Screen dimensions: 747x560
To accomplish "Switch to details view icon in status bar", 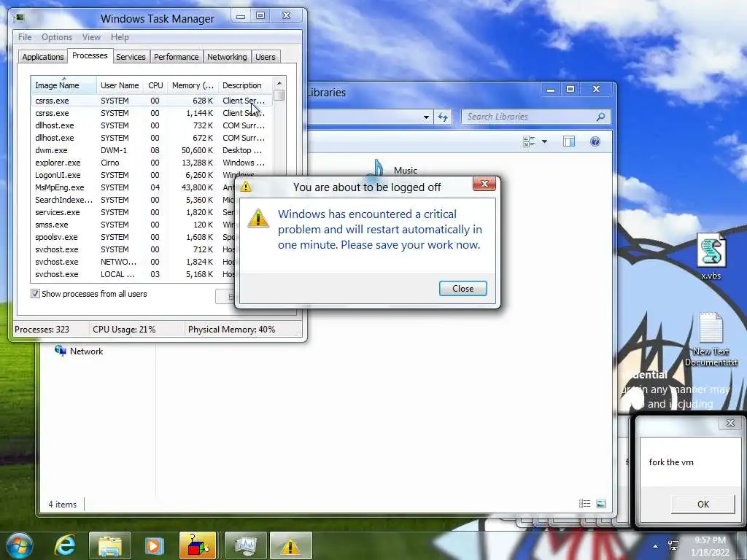I will click(x=584, y=504).
